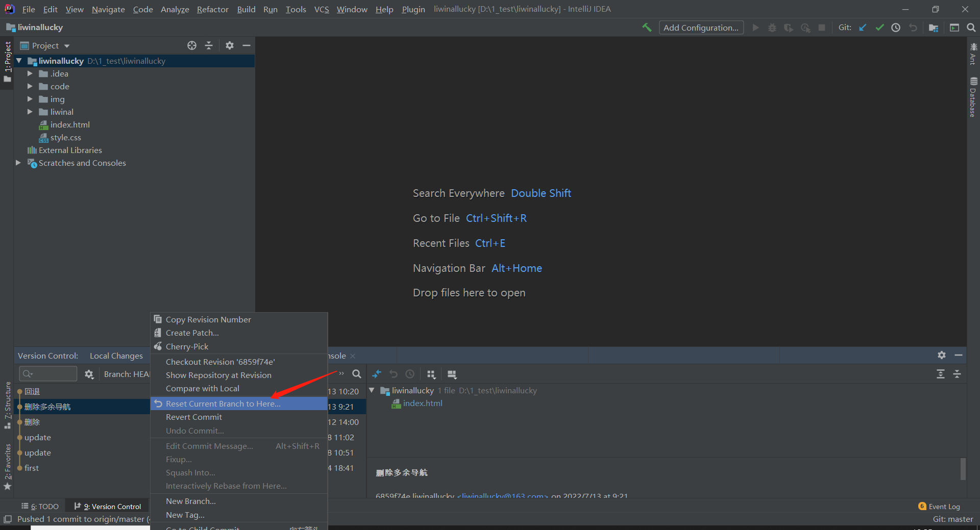Image resolution: width=980 pixels, height=530 pixels.
Task: Select Show Repository at Revision
Action: [239, 375]
